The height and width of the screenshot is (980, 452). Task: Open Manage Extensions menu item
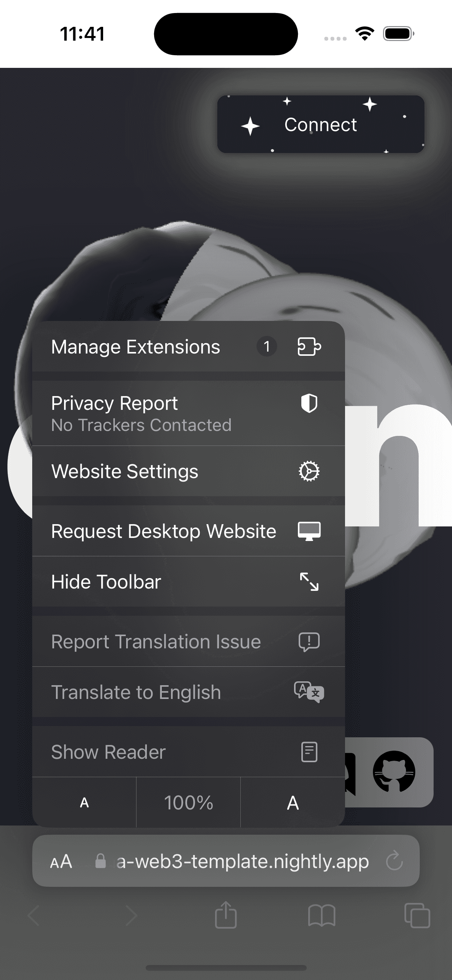click(136, 347)
